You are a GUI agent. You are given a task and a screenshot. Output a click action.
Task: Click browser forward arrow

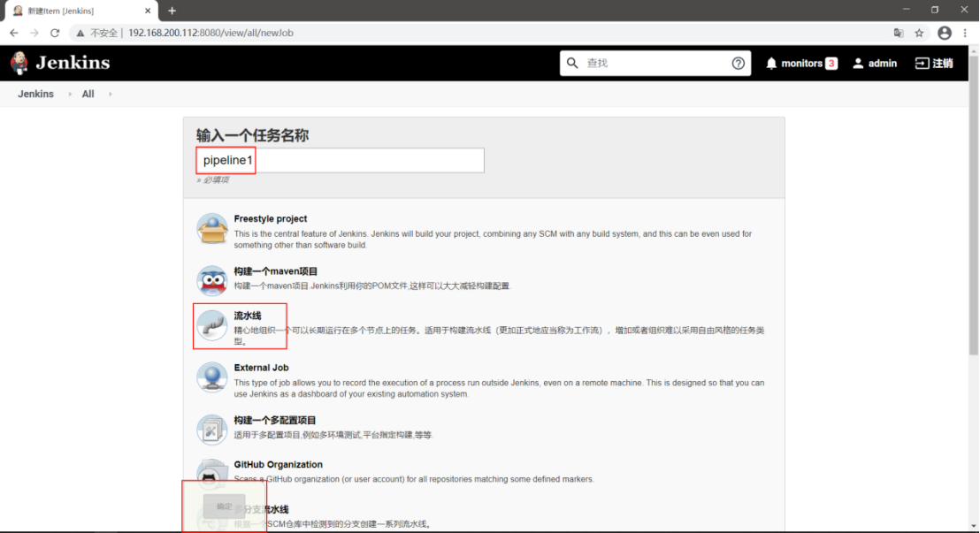[34, 33]
